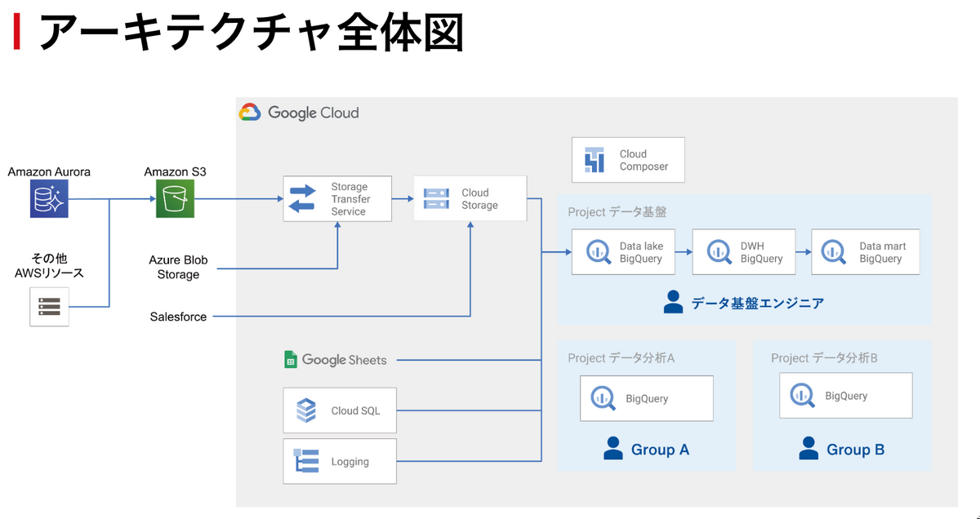Click the person icon beside Group A
Viewport: 980px width, 519px height.
coord(612,448)
